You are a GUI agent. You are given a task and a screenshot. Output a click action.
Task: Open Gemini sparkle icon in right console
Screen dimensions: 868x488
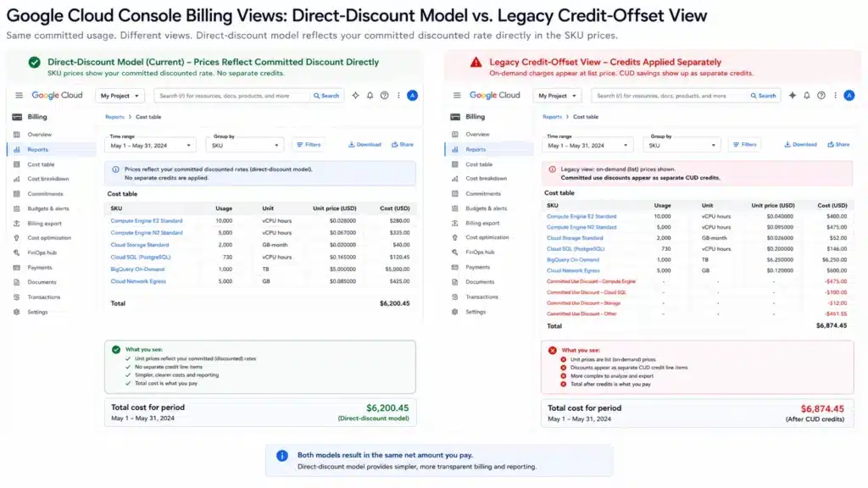pyautogui.click(x=793, y=95)
